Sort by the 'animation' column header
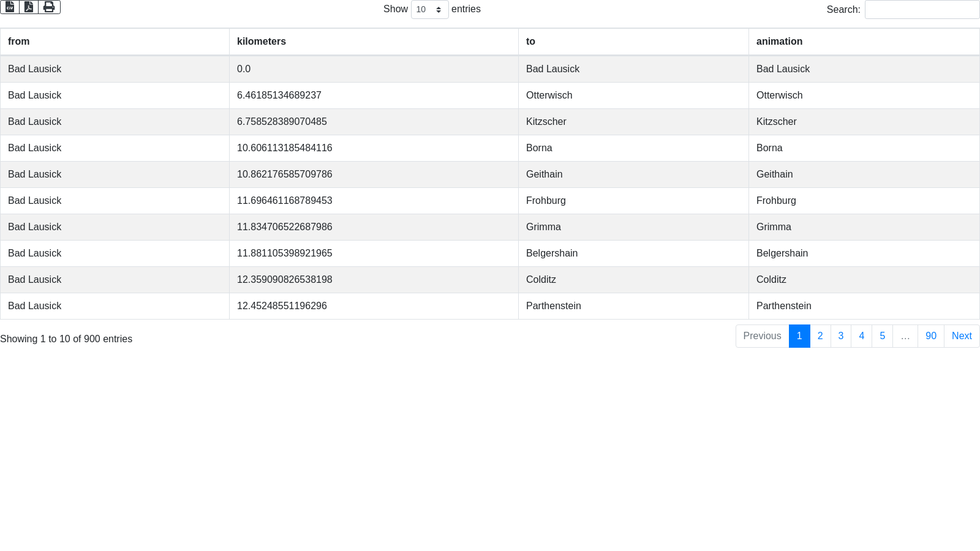This screenshot has width=980, height=551. click(x=779, y=42)
